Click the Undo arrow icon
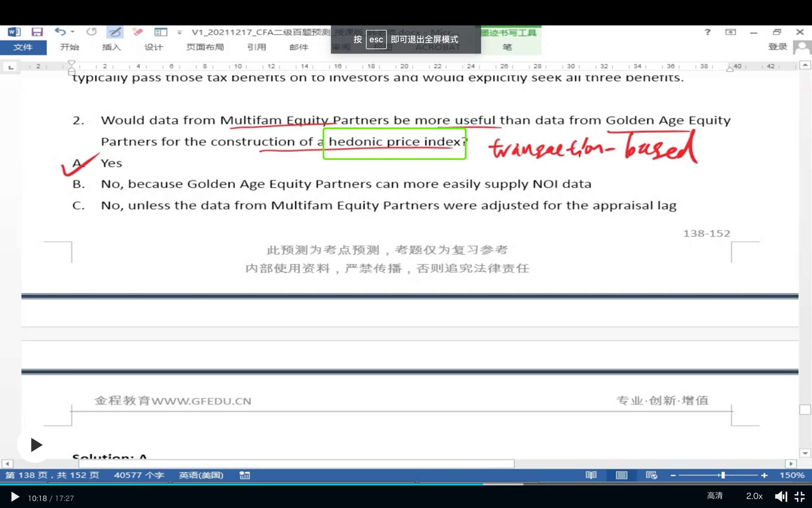This screenshot has height=508, width=812. (60, 32)
